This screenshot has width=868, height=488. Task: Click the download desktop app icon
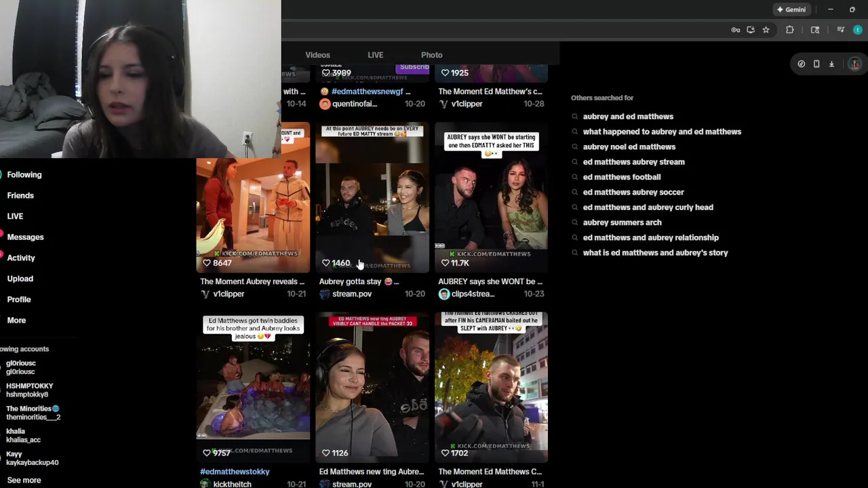[x=831, y=64]
